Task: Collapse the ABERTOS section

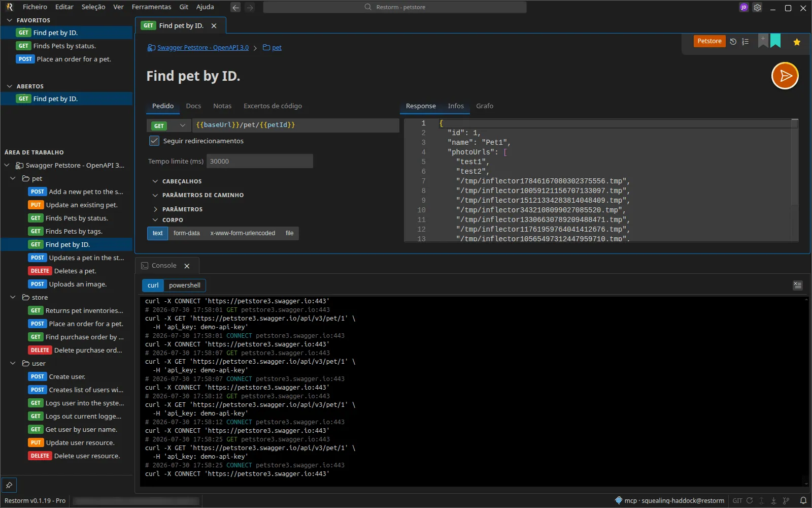Action: point(25,86)
